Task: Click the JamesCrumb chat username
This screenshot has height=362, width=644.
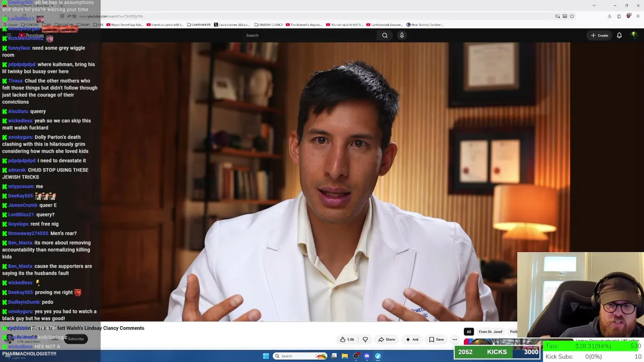Action: tap(23, 205)
